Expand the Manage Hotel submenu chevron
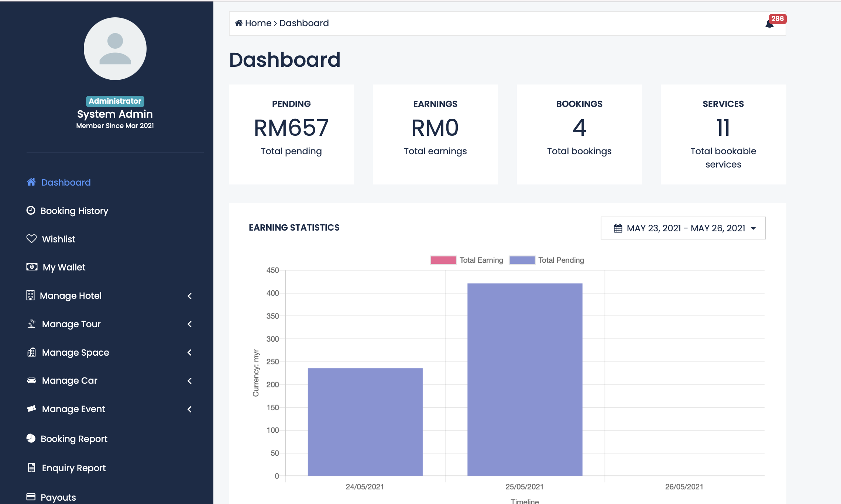The height and width of the screenshot is (504, 841). coord(190,296)
